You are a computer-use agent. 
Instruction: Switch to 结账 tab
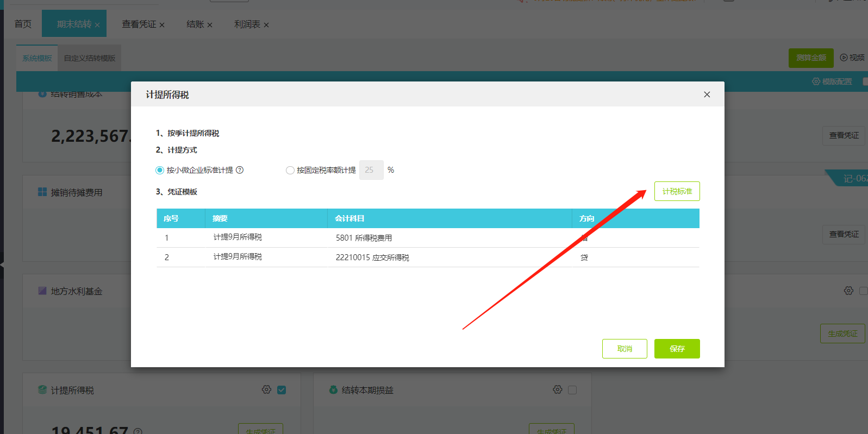[195, 24]
